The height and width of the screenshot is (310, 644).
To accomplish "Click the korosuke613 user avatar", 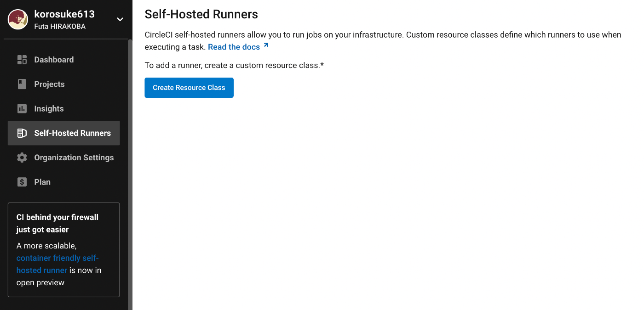I will click(x=18, y=19).
